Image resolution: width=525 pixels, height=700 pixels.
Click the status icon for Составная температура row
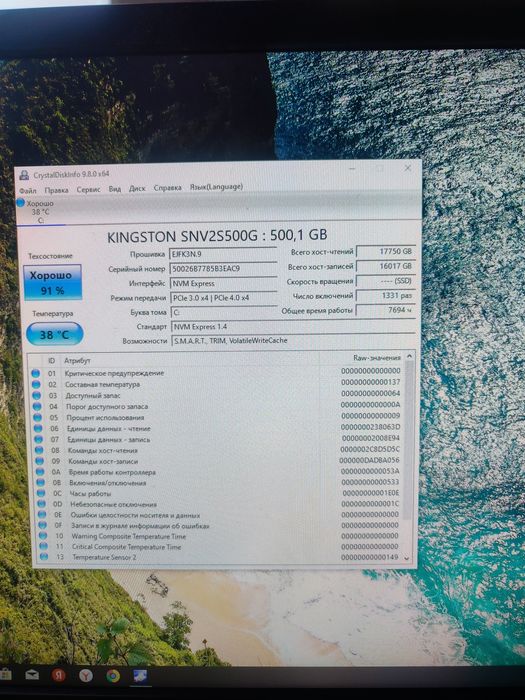click(36, 384)
